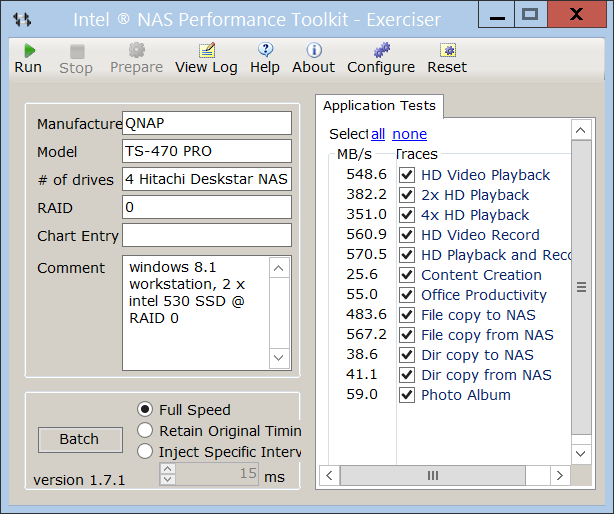Toggle the Office Productivity checkbox

(407, 295)
